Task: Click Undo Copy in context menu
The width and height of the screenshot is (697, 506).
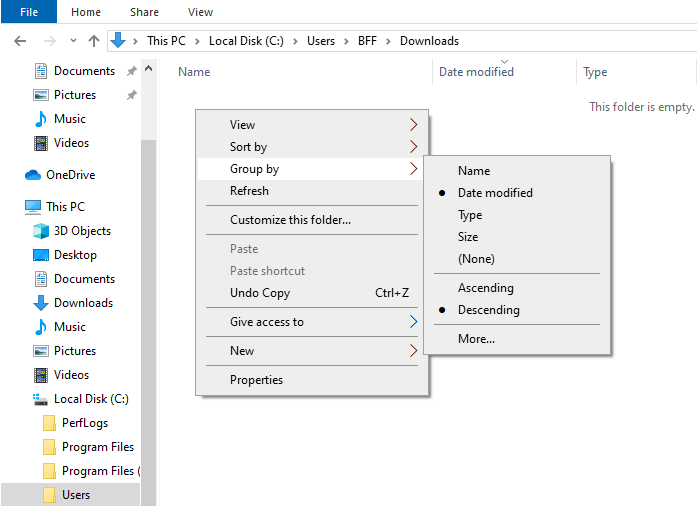Action: (x=312, y=293)
